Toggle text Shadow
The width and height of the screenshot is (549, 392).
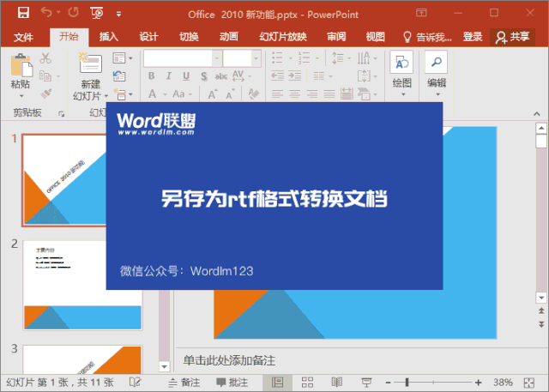(x=204, y=76)
